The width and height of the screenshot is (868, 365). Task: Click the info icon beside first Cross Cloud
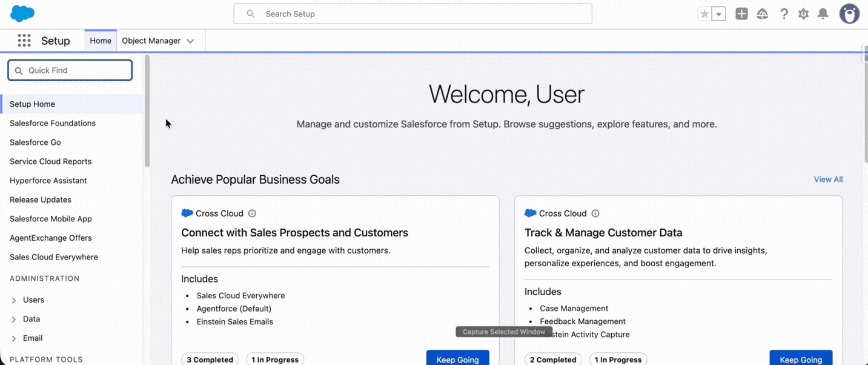click(252, 213)
